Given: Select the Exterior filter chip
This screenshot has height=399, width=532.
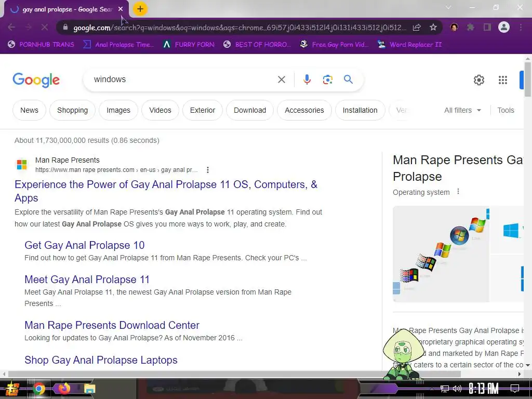Looking at the screenshot, I should (203, 110).
